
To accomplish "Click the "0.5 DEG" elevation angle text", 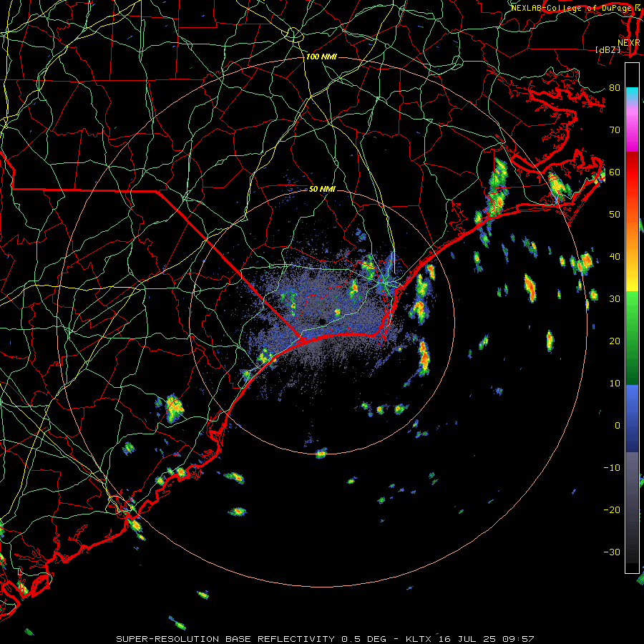I will [364, 639].
